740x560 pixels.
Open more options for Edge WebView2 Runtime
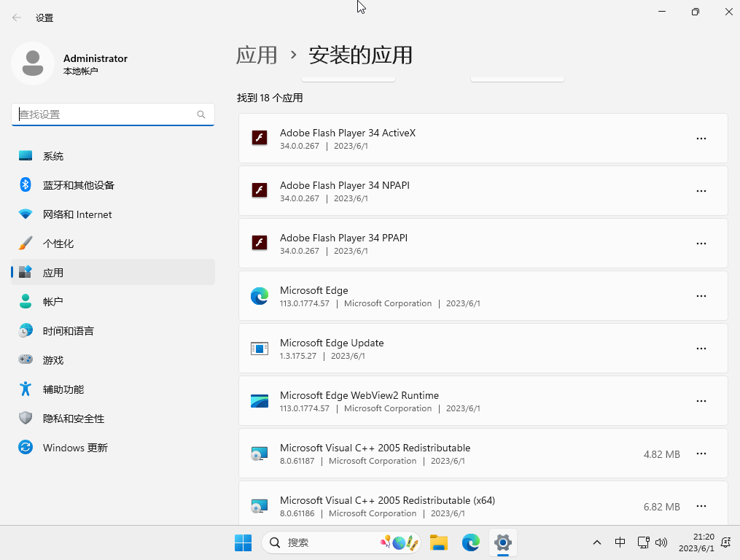pos(701,400)
